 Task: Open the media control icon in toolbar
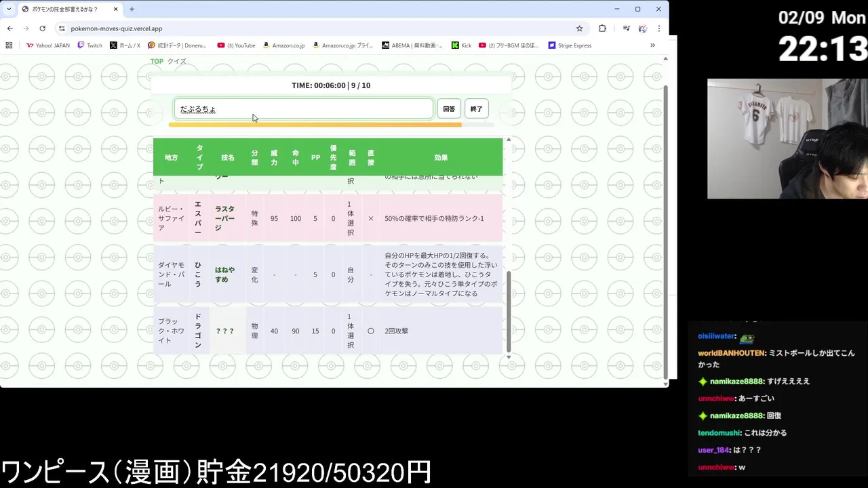626,28
